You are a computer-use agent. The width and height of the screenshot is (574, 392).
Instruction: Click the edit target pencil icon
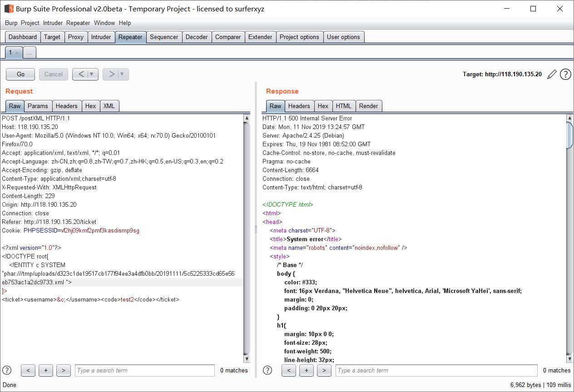[552, 74]
